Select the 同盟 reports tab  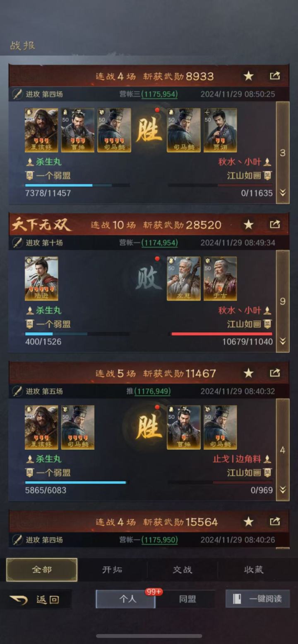187,599
